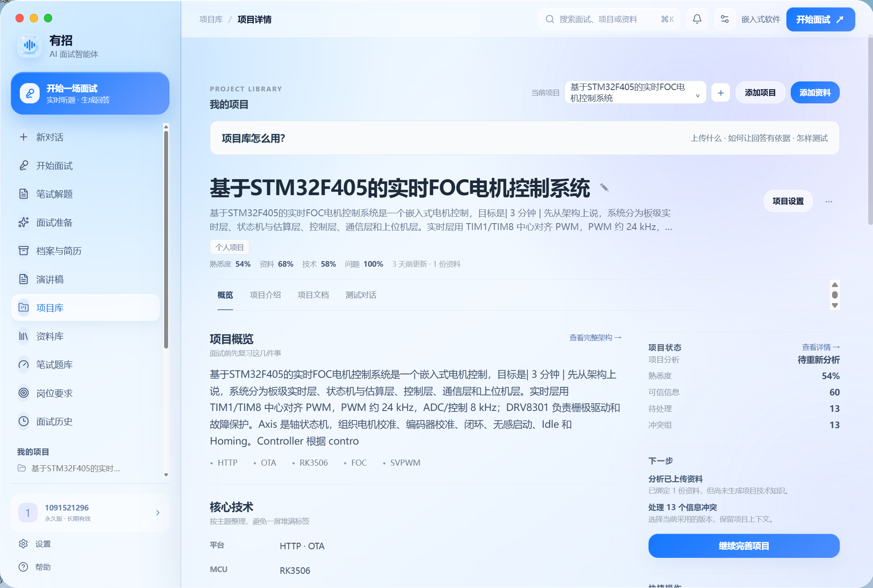Screen dimensions: 873x588
Task: Click the pencil icon to edit project title
Action: 605,187
